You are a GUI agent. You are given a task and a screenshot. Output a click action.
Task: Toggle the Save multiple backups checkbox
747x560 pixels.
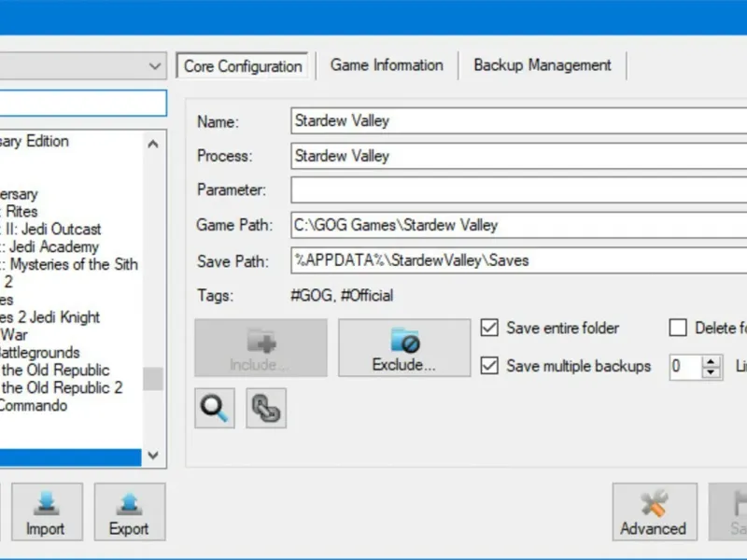(x=489, y=366)
